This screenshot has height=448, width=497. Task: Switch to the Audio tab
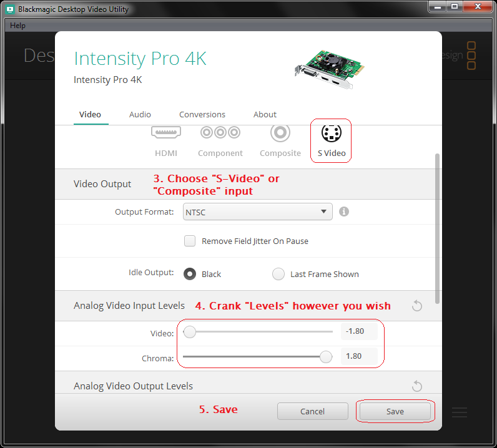pos(140,114)
